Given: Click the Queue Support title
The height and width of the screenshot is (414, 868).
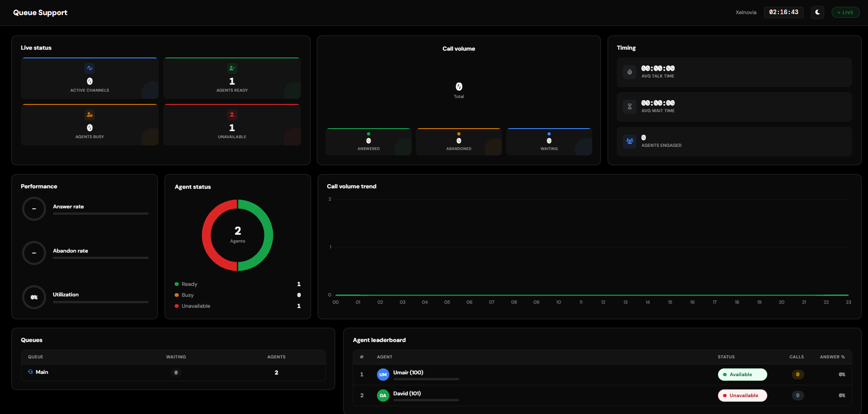Looking at the screenshot, I should coord(40,13).
